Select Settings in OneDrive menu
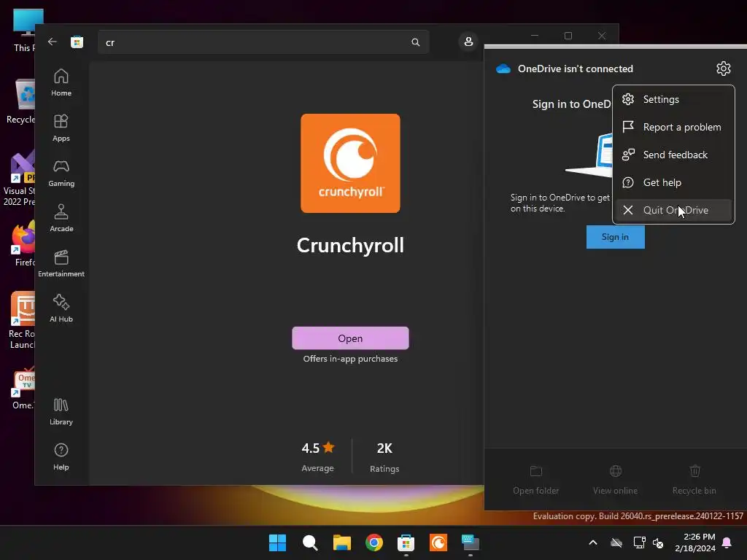Image resolution: width=747 pixels, height=560 pixels. (673, 99)
